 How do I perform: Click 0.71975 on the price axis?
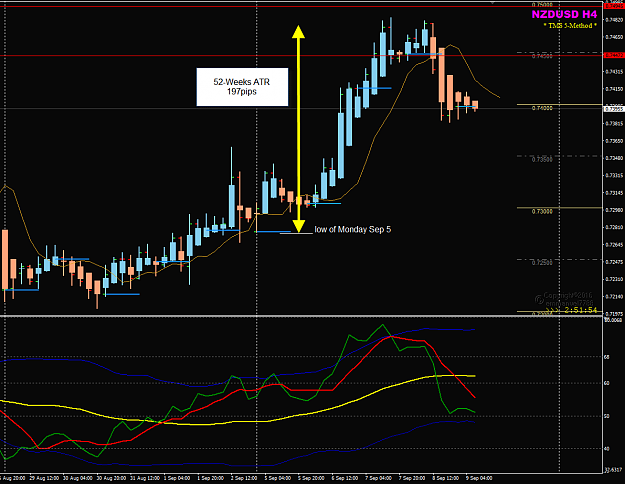tap(614, 314)
